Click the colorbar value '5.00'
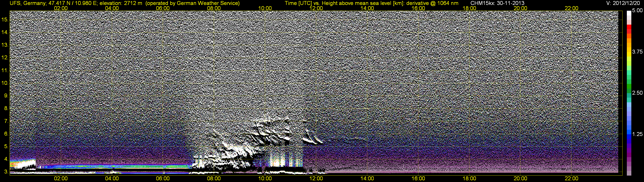Viewport: 644px width, 182px height. pyautogui.click(x=637, y=11)
